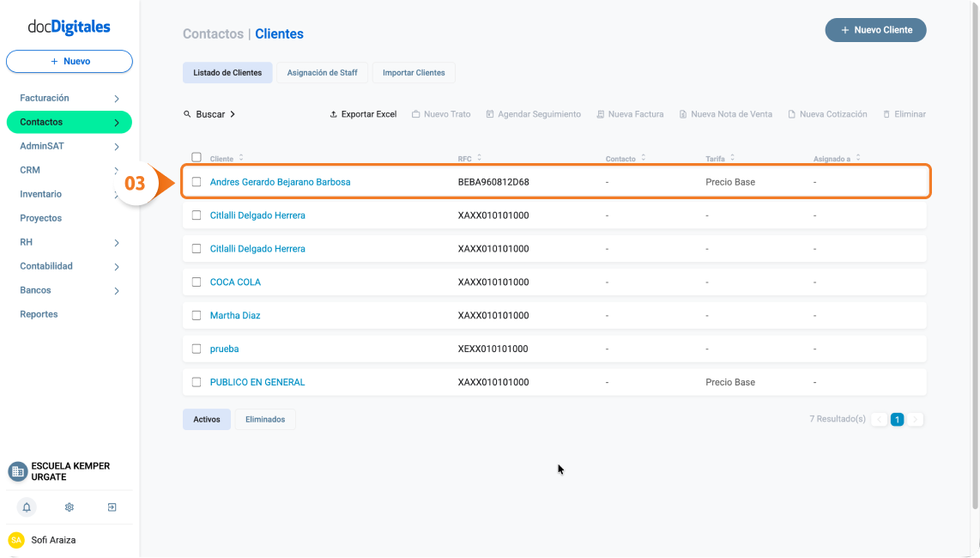This screenshot has width=980, height=558.
Task: Toggle the select-all clients checkbox
Action: 197,157
